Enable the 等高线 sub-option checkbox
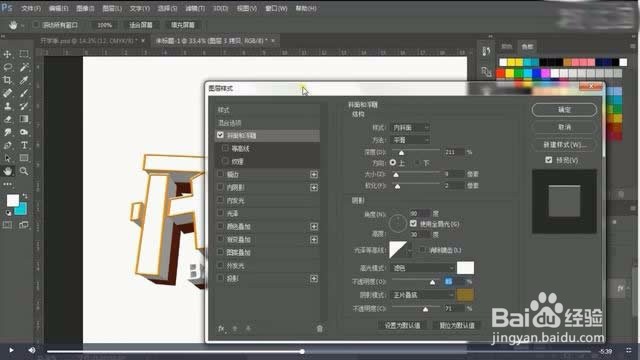The width and height of the screenshot is (640, 360). (225, 148)
